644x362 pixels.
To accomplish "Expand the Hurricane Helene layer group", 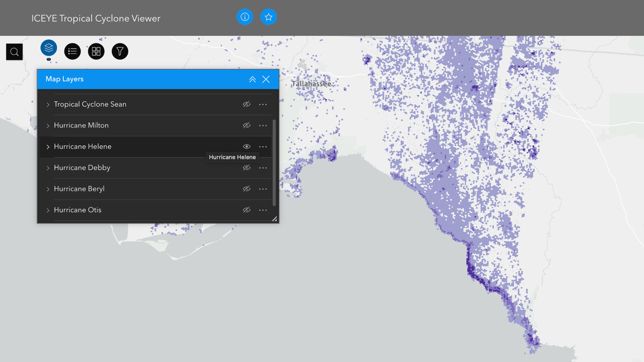I will click(x=48, y=147).
